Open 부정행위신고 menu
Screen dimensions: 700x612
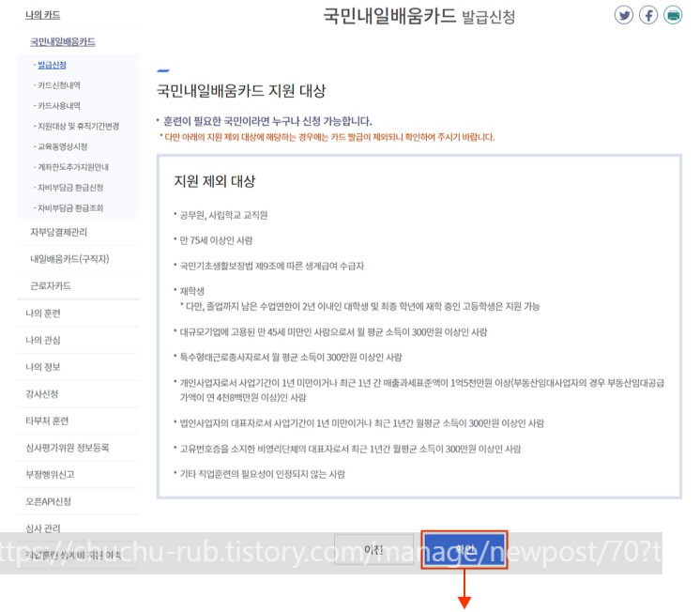point(50,474)
